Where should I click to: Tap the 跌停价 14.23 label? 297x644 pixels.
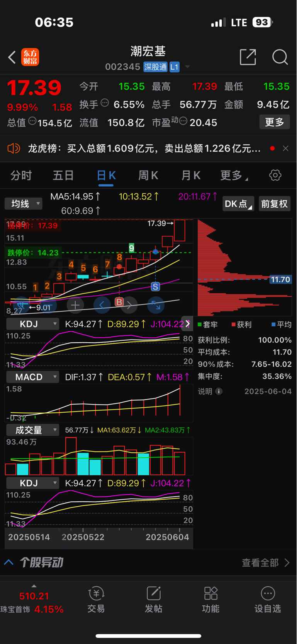pos(33,253)
